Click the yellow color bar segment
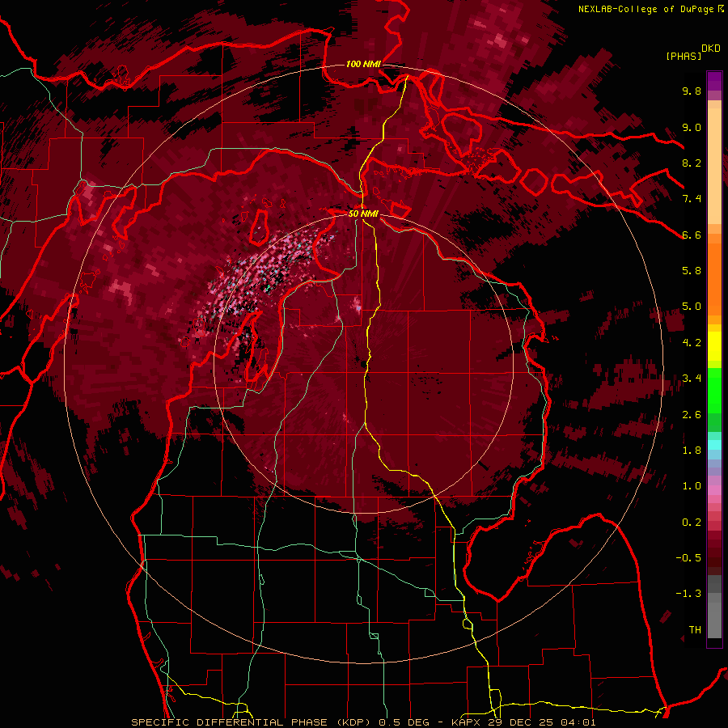 714,346
